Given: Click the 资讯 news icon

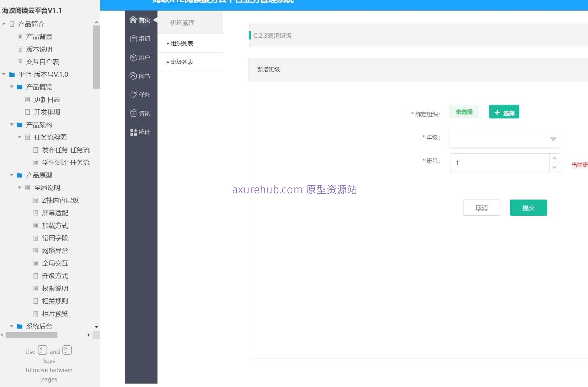Looking at the screenshot, I should coord(133,113).
